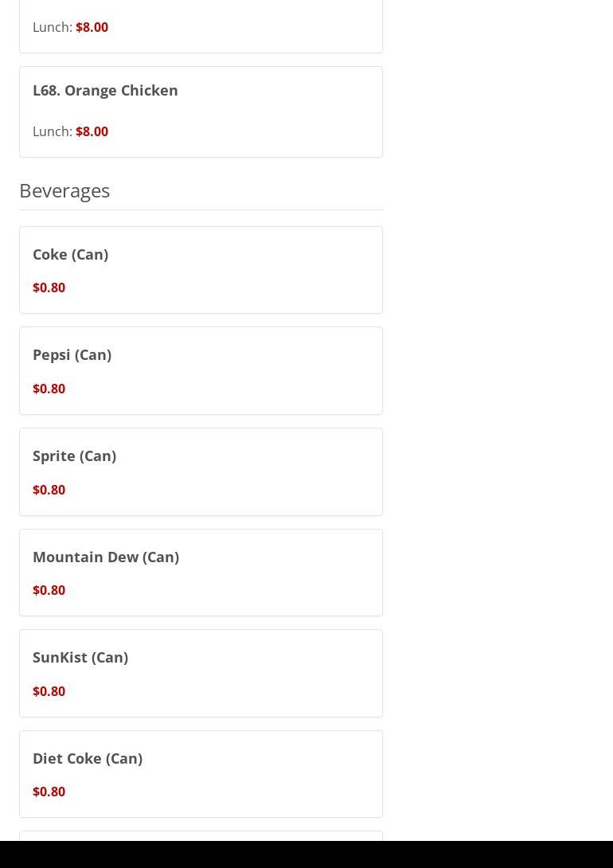Click the $0.80 price under Coke (Can)

[x=49, y=287]
